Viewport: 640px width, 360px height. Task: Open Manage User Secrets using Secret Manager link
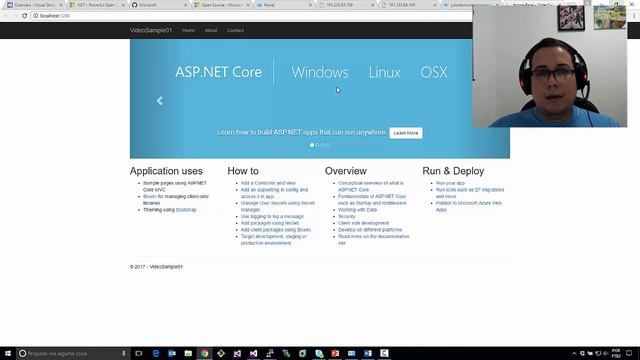[278, 206]
